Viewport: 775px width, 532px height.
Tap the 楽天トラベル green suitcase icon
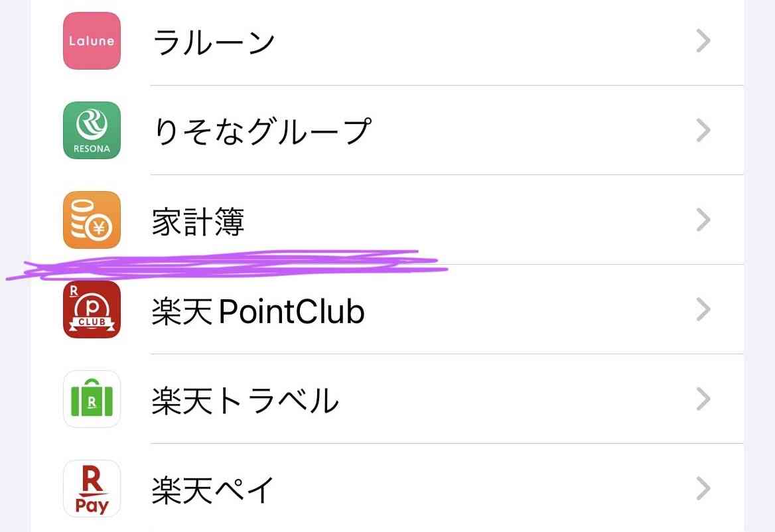click(x=92, y=399)
